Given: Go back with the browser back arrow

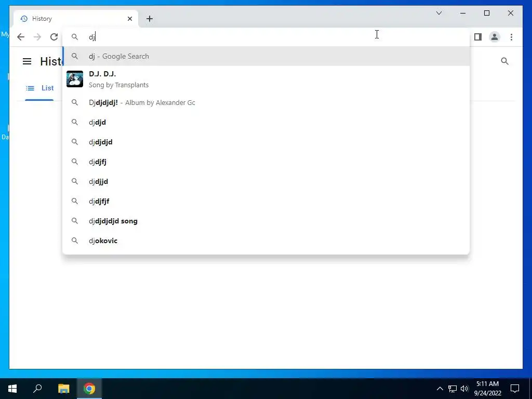Looking at the screenshot, I should (21, 37).
